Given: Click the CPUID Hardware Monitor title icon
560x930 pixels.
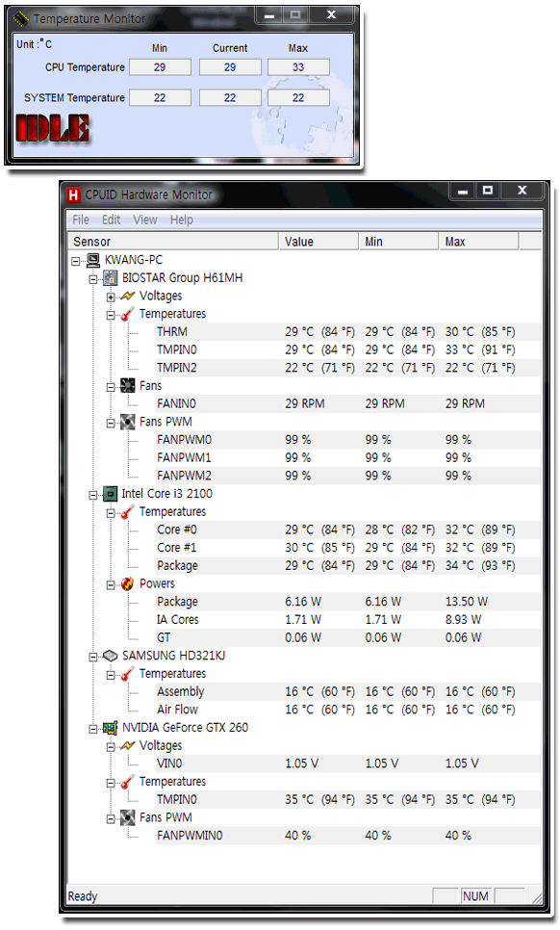Looking at the screenshot, I should pos(73,194).
